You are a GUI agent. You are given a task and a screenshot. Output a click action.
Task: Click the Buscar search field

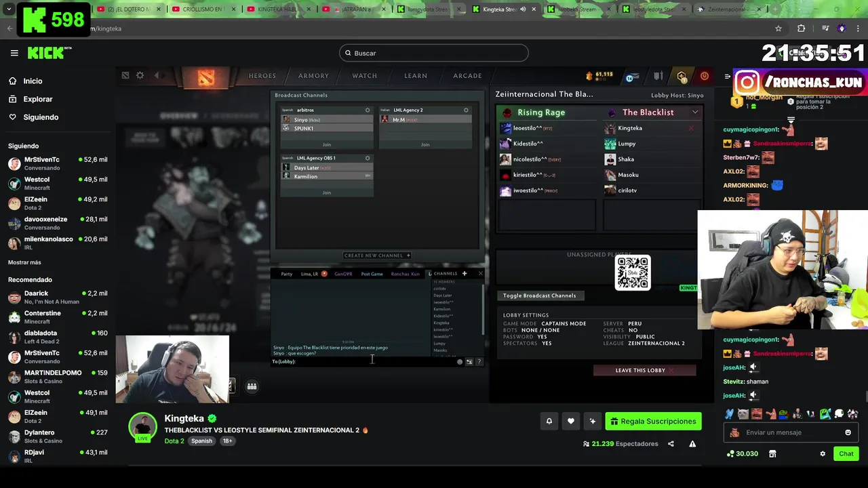434,53
